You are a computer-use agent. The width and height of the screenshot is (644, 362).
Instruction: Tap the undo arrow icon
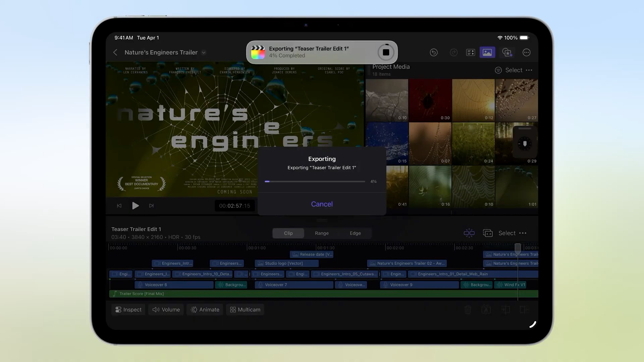(434, 52)
